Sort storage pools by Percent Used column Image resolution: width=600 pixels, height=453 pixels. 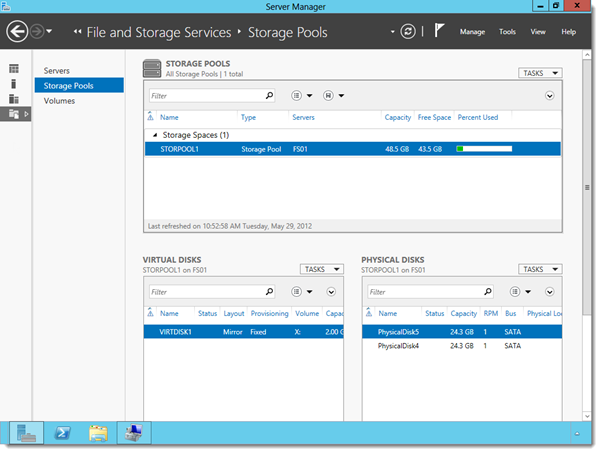pos(478,117)
